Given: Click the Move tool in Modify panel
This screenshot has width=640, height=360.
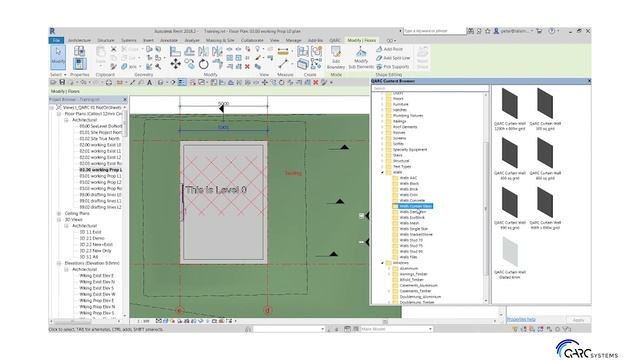Looking at the screenshot, I should pos(176,64).
